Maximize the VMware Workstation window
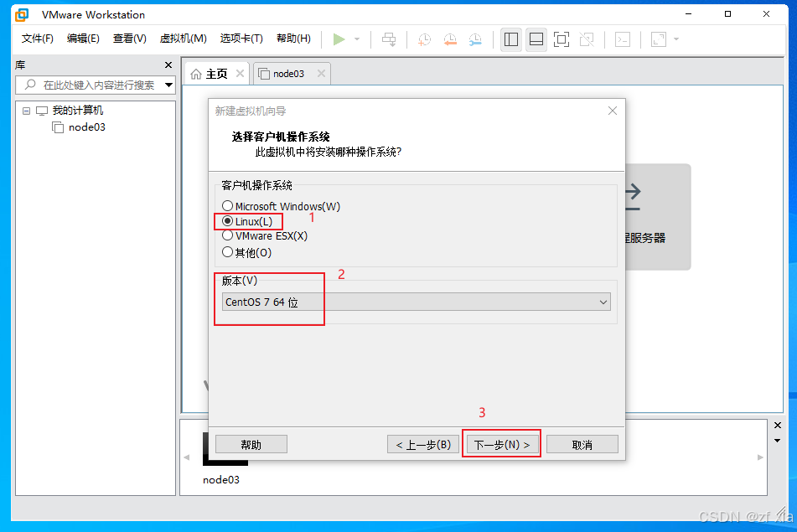The image size is (797, 532). pos(727,14)
